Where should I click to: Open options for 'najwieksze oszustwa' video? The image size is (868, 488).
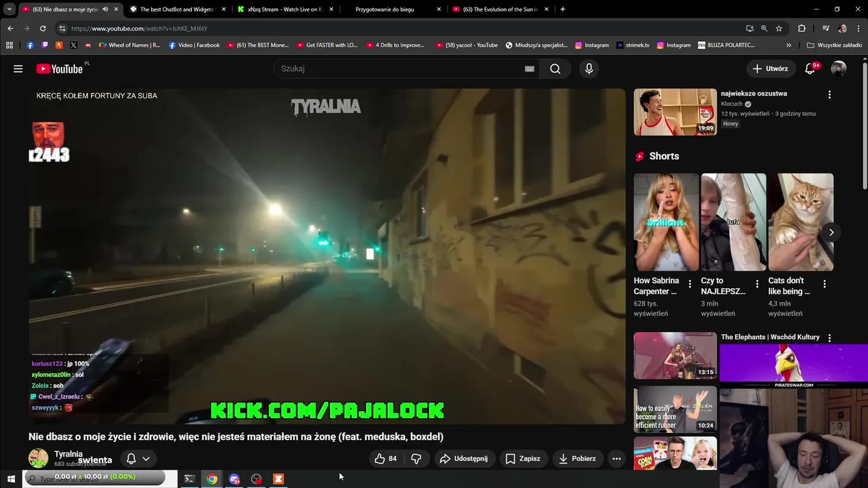coord(829,95)
